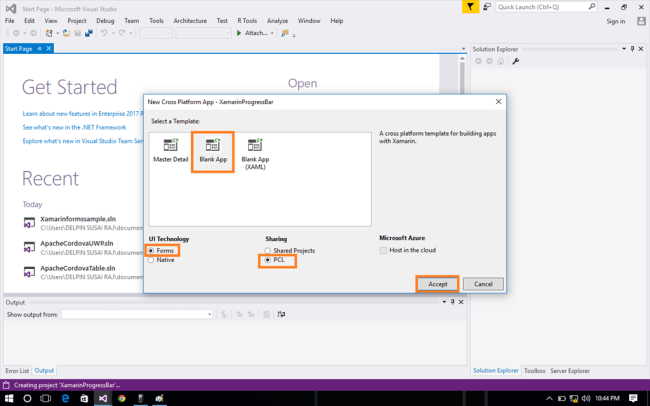Click the Solution Explorer Home icon
The height and width of the screenshot is (406, 650).
point(501,61)
